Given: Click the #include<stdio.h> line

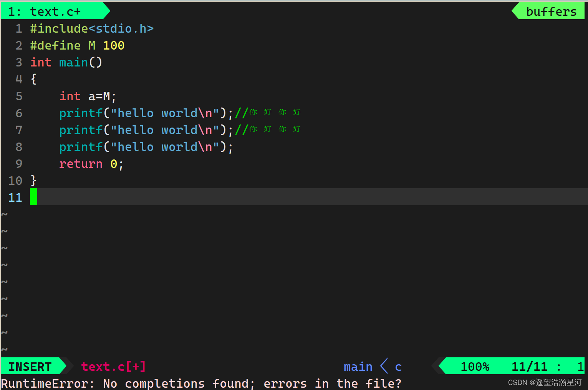Looking at the screenshot, I should [x=92, y=28].
